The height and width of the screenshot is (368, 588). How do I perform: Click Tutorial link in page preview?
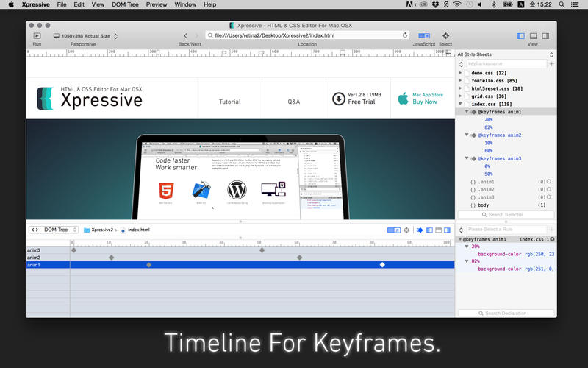230,102
